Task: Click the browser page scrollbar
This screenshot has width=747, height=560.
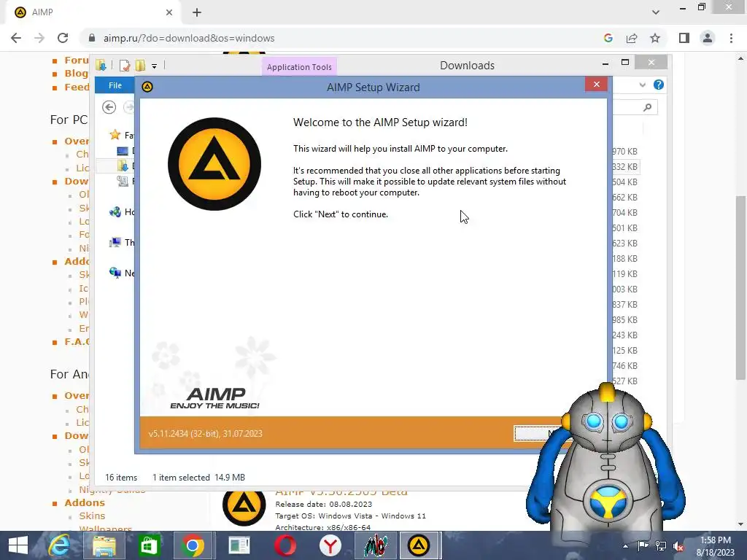Action: (740, 287)
